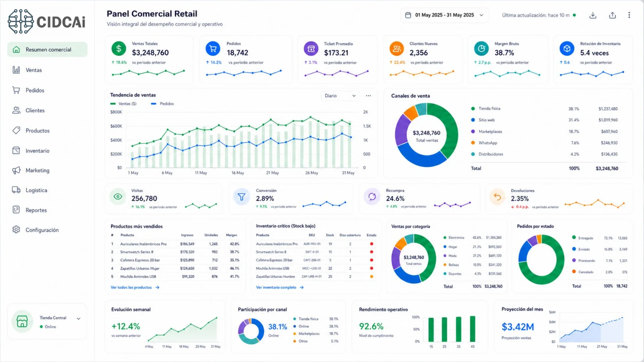This screenshot has width=644, height=362.
Task: Download the dashboard report
Action: (593, 15)
